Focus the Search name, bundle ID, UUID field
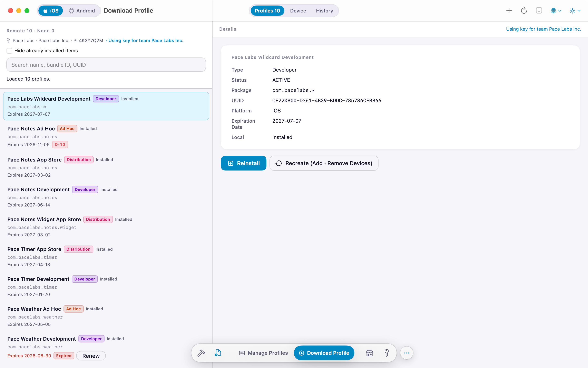 point(106,65)
